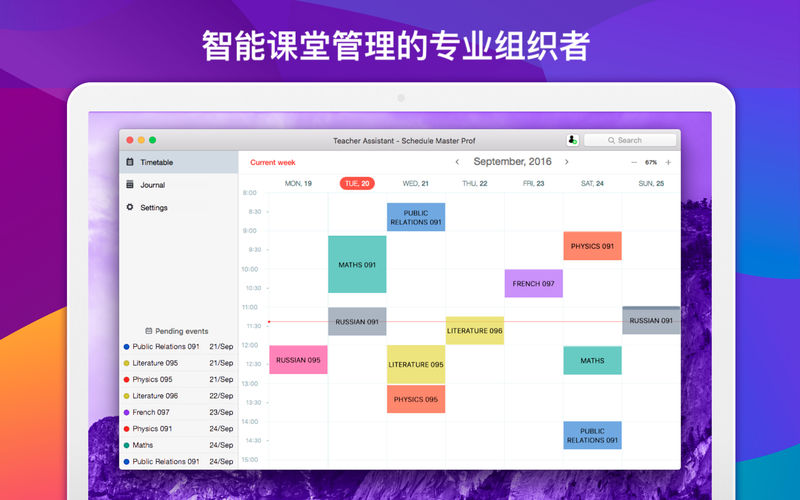Viewport: 800px width, 500px height.
Task: Select the highlighted TUE, 20 day header
Action: tap(357, 183)
